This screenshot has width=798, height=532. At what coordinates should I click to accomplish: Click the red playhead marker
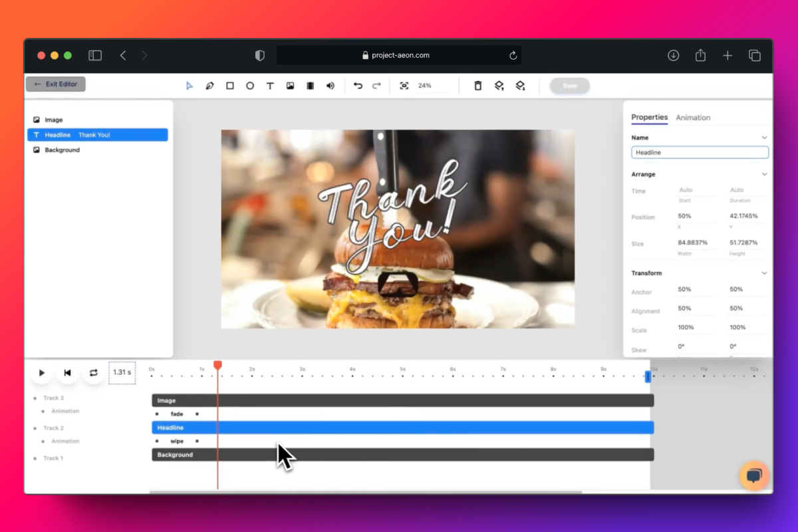[217, 365]
